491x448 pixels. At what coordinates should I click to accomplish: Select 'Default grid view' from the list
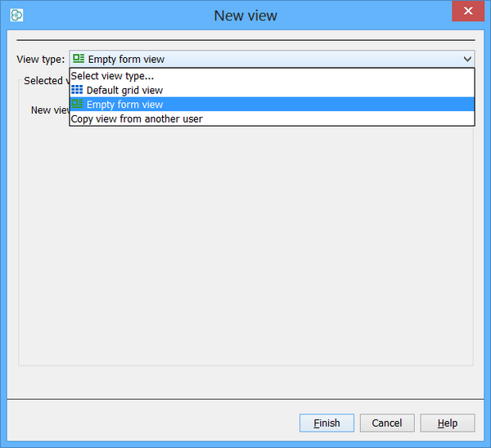tap(124, 90)
